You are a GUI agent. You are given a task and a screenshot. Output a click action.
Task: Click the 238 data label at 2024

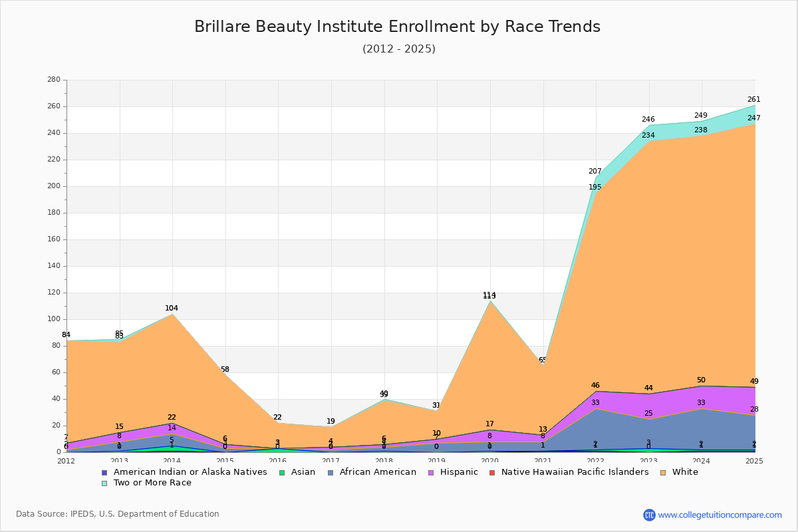click(x=701, y=130)
